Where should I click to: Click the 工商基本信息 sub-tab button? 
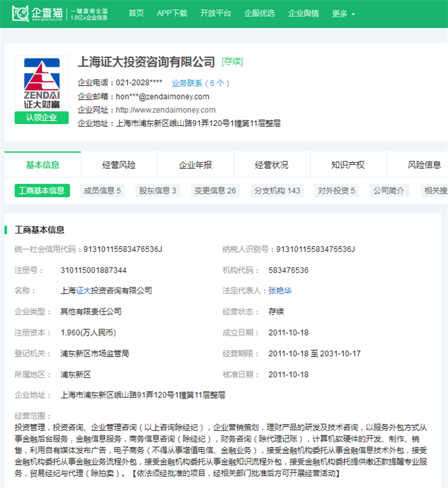click(x=42, y=191)
